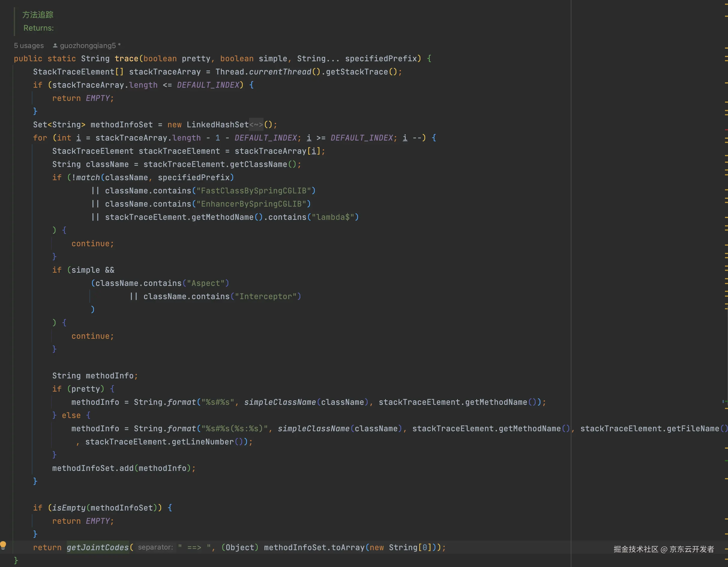Click the currentThread method call
Image resolution: width=728 pixels, height=567 pixels.
(x=280, y=72)
